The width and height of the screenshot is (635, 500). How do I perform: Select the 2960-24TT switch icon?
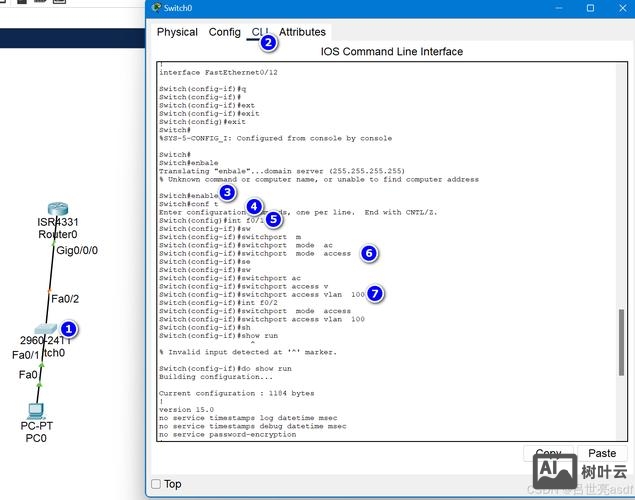(43, 329)
